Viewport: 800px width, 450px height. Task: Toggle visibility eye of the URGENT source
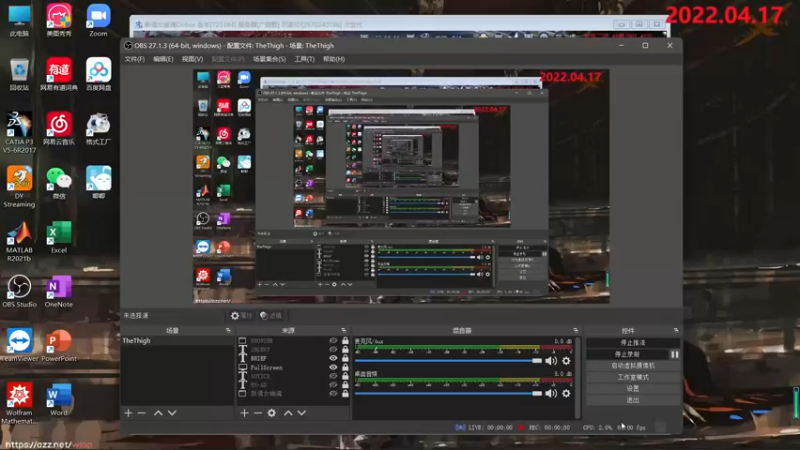[x=333, y=349]
